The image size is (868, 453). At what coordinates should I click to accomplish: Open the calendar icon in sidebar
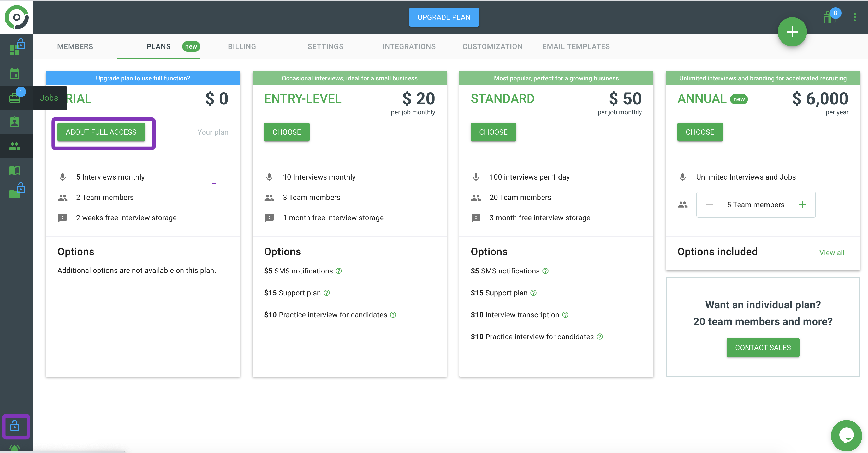15,73
